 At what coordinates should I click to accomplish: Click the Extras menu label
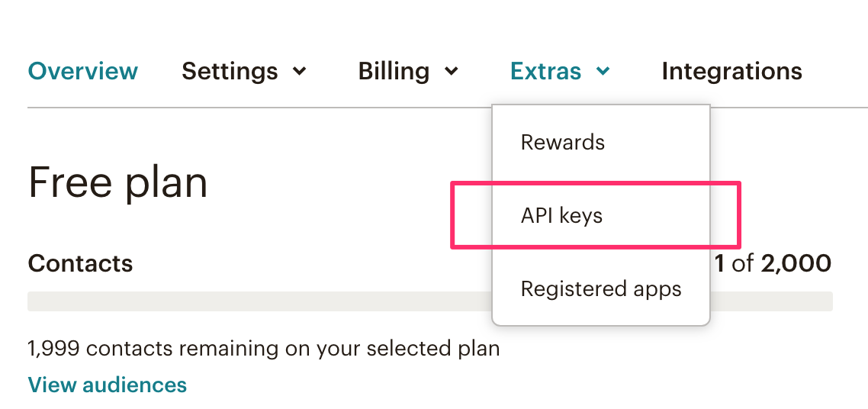click(x=545, y=72)
